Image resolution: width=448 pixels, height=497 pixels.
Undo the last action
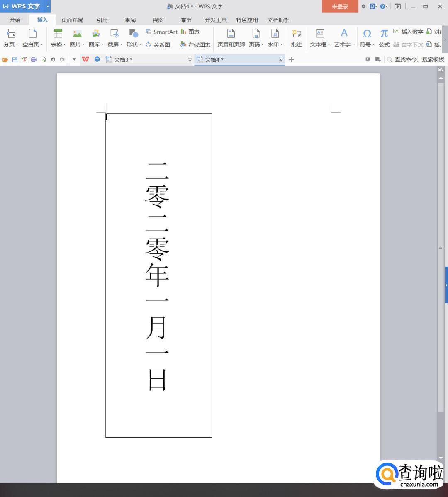(53, 60)
